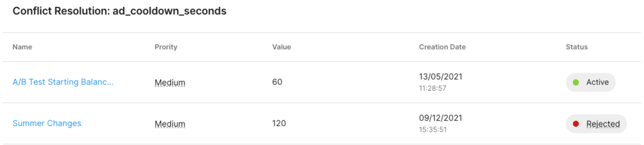The image size is (644, 145).
Task: Select the Rejected status badge
Action: [x=596, y=124]
